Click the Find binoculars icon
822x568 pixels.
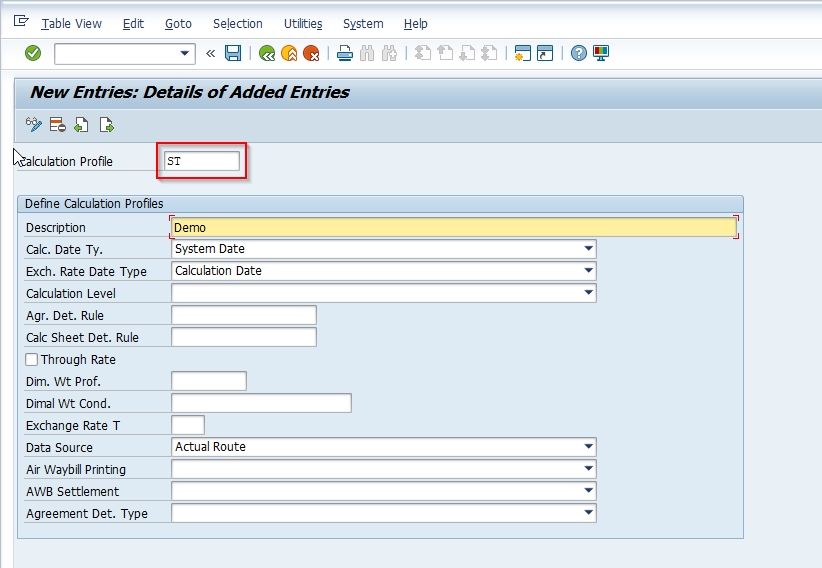click(367, 53)
